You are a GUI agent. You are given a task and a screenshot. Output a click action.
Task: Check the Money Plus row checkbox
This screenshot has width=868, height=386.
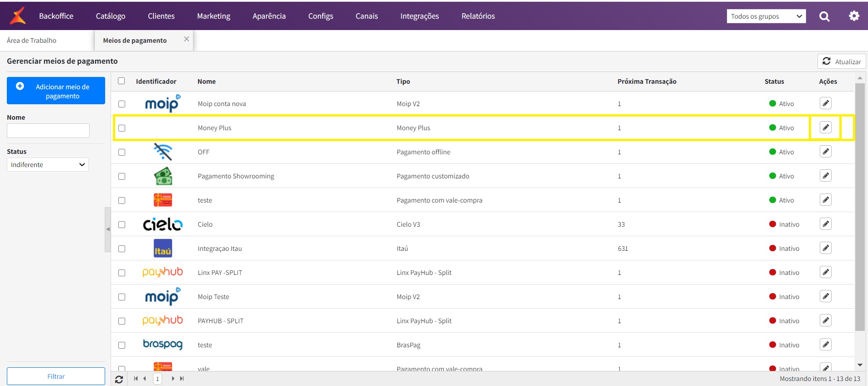point(122,128)
